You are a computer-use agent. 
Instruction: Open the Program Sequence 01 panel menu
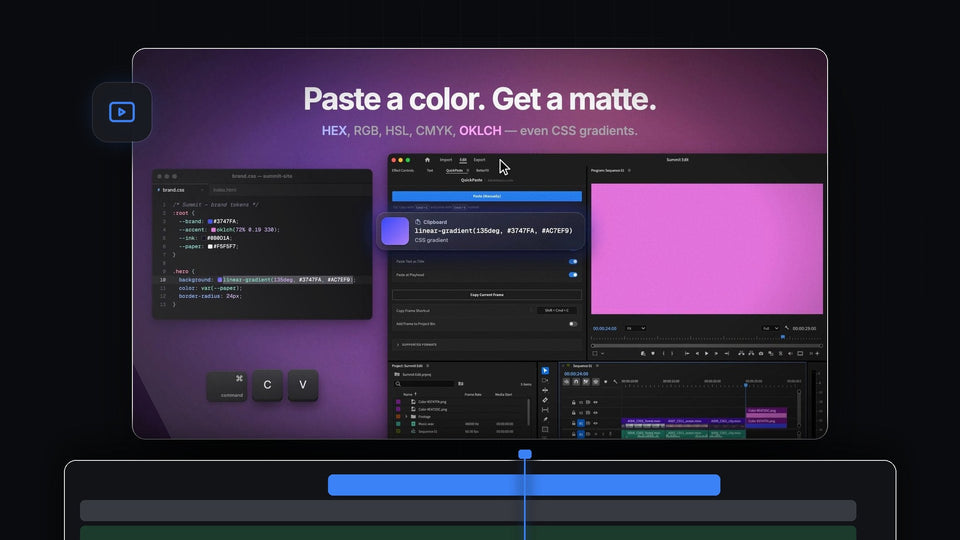[629, 170]
